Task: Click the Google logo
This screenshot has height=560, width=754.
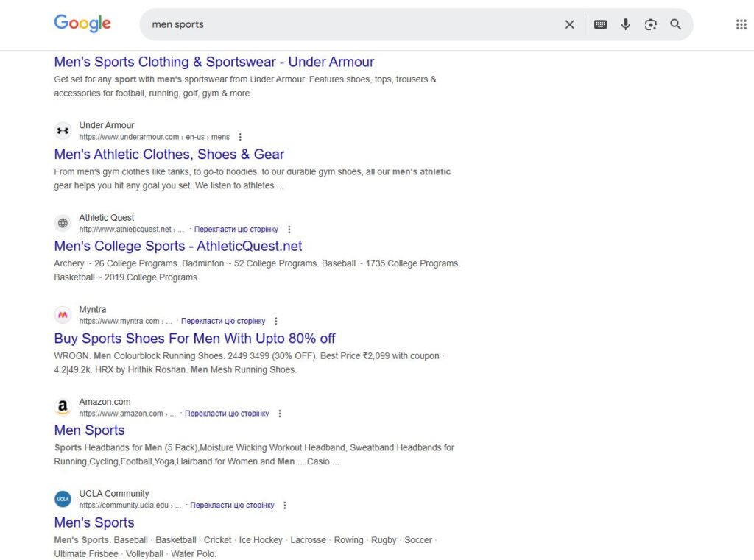Action: pyautogui.click(x=82, y=23)
